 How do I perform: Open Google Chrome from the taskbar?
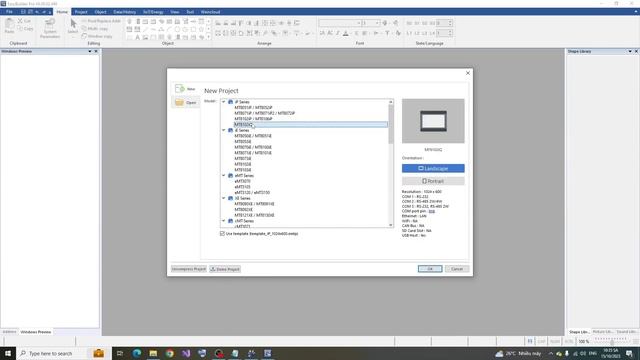[170, 353]
